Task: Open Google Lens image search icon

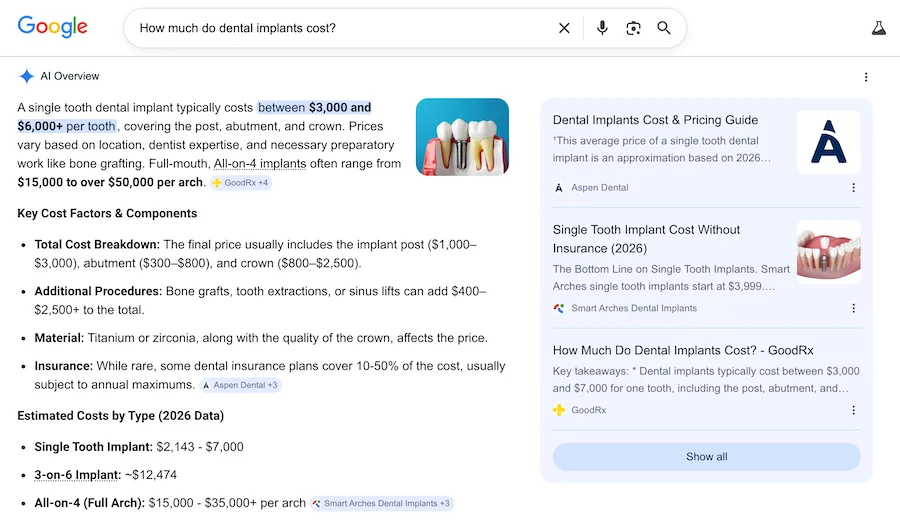Action: 633,28
